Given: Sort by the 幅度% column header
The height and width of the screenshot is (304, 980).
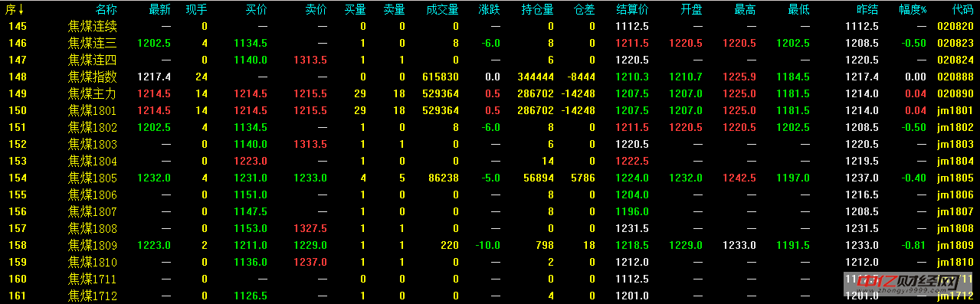Looking at the screenshot, I should coord(913,9).
